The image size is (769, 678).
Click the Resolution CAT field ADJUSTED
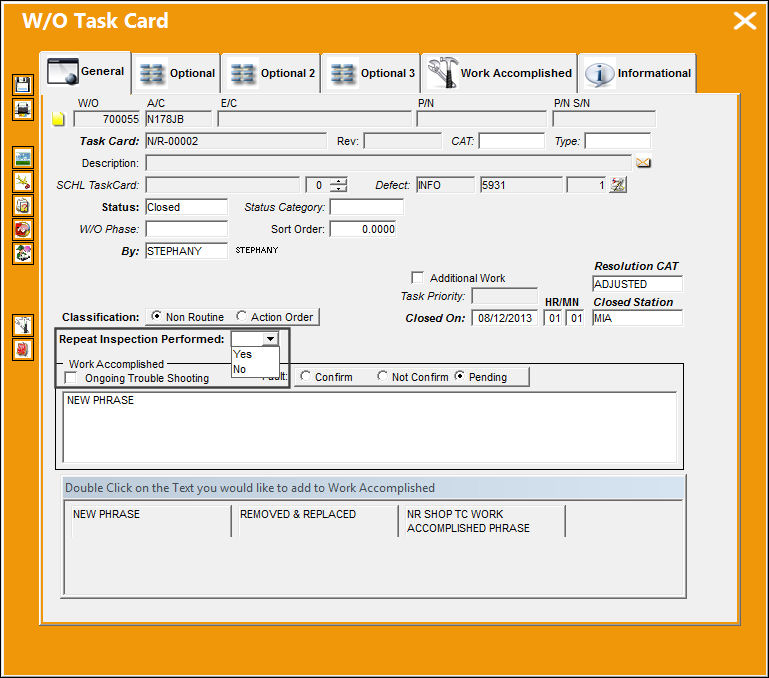pos(637,284)
